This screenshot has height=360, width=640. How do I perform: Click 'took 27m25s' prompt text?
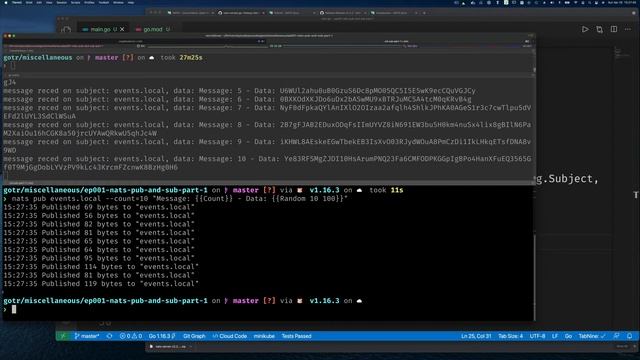pos(181,58)
